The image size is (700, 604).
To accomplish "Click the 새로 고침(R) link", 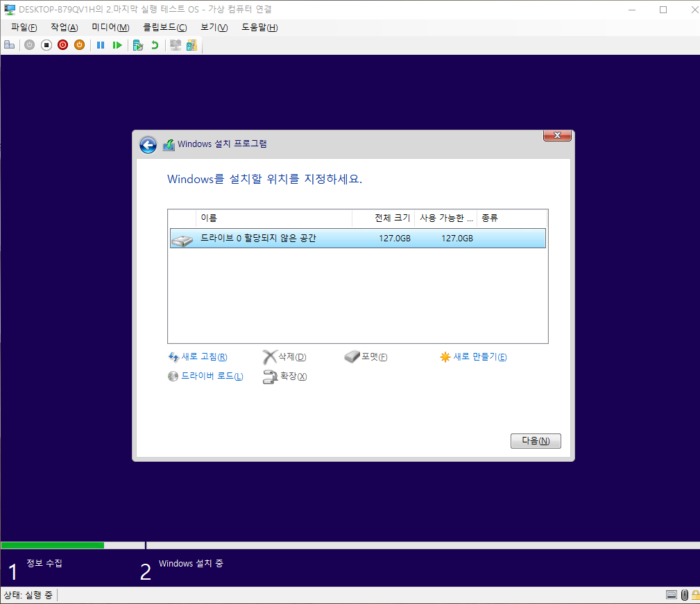I will 205,357.
